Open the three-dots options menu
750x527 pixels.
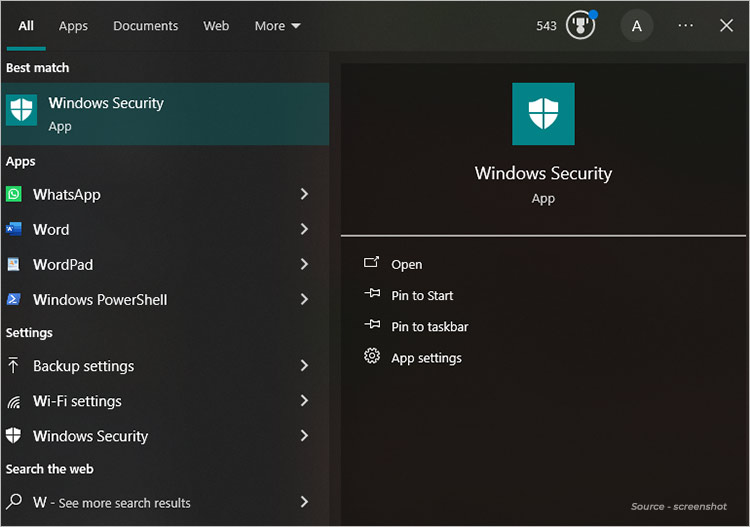685,25
